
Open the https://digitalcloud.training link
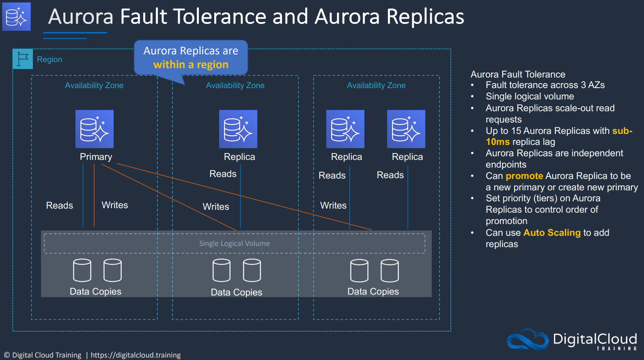tap(136, 355)
